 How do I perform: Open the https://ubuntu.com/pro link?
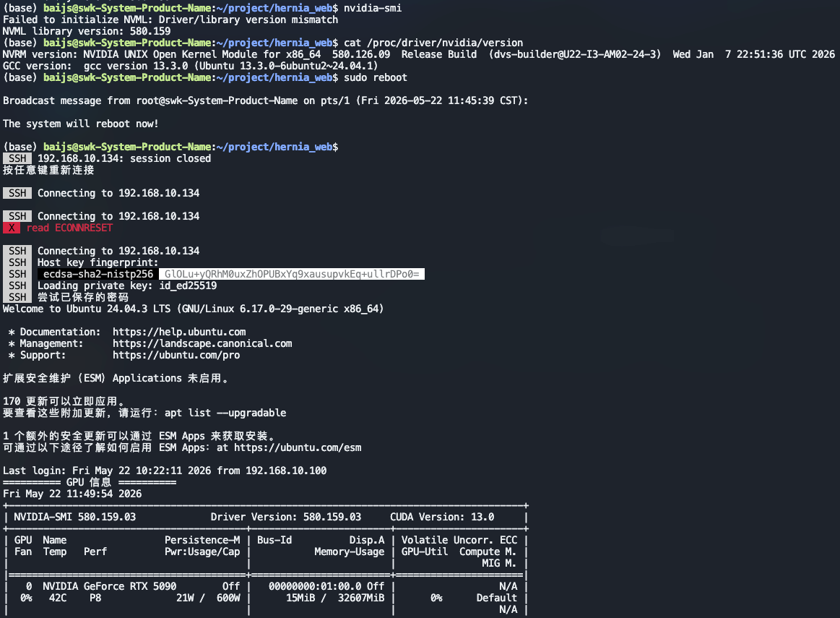(176, 355)
